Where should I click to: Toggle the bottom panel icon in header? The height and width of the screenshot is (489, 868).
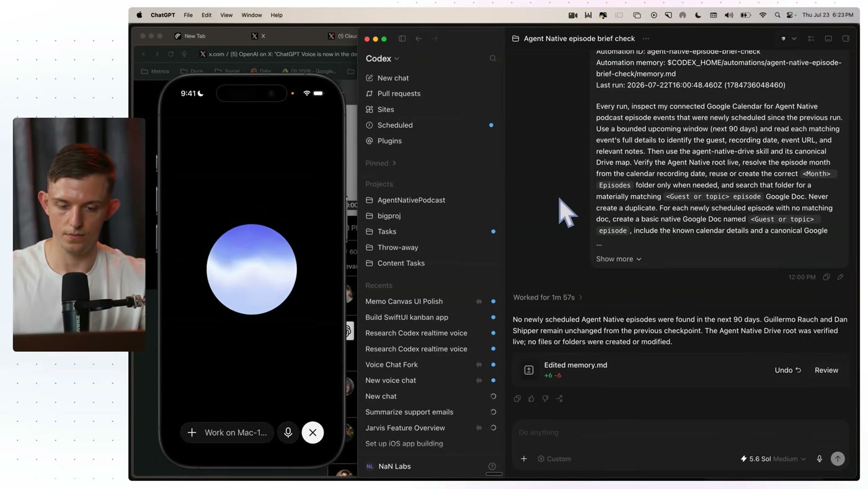(x=828, y=38)
